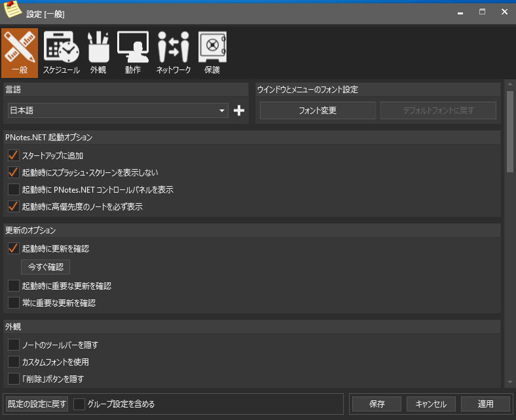Expand the 日本語 language dropdown
The width and height of the screenshot is (516, 420).
(x=222, y=111)
